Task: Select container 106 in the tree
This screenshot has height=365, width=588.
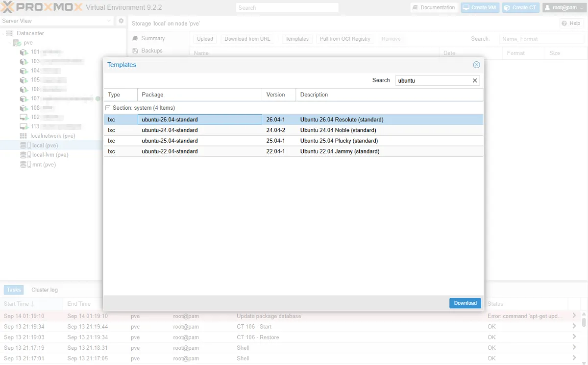Action: pos(43,89)
